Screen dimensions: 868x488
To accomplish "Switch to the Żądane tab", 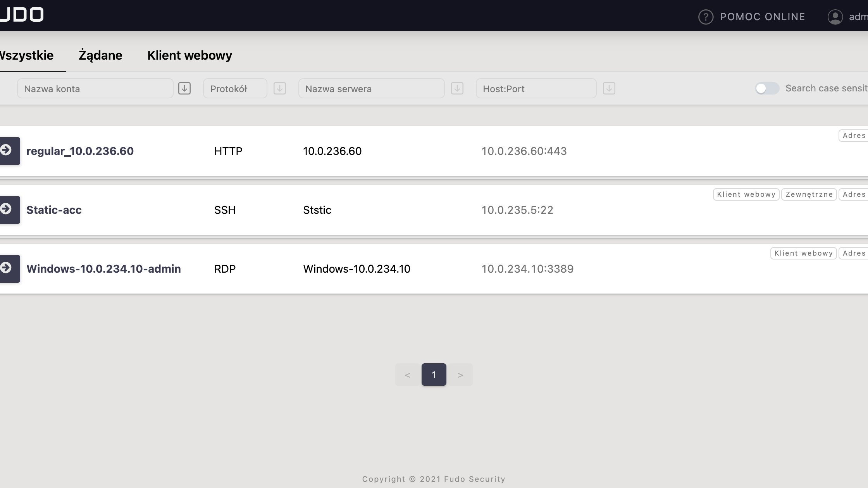I will click(x=100, y=55).
